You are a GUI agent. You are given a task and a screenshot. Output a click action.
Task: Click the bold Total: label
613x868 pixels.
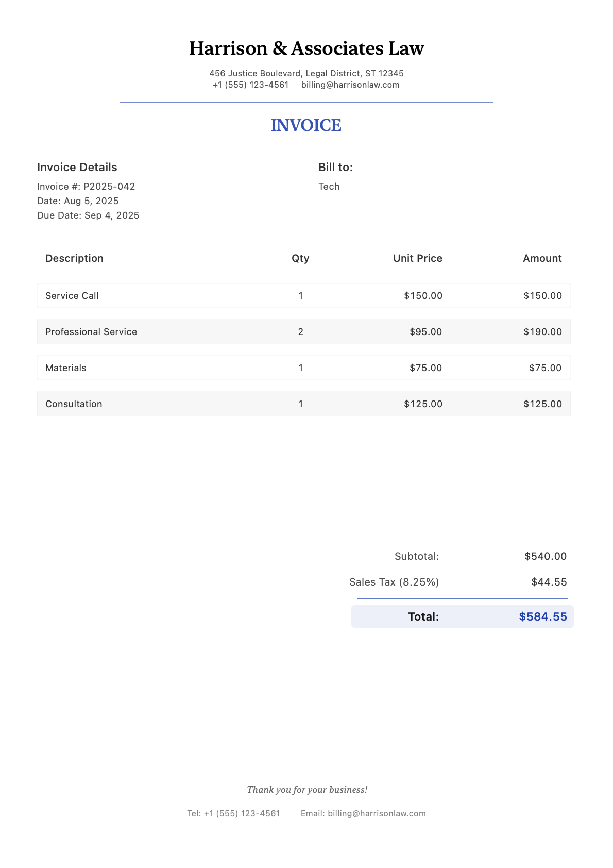pyautogui.click(x=423, y=616)
